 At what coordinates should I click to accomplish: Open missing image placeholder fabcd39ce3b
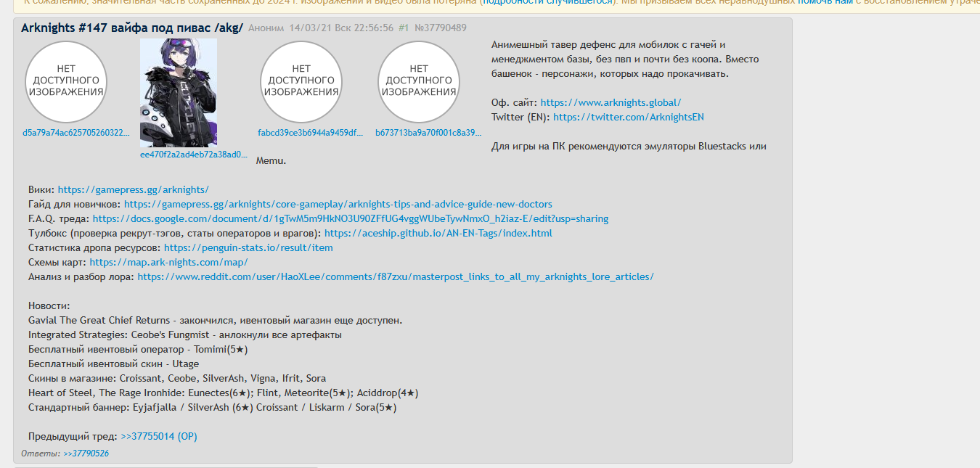(301, 81)
